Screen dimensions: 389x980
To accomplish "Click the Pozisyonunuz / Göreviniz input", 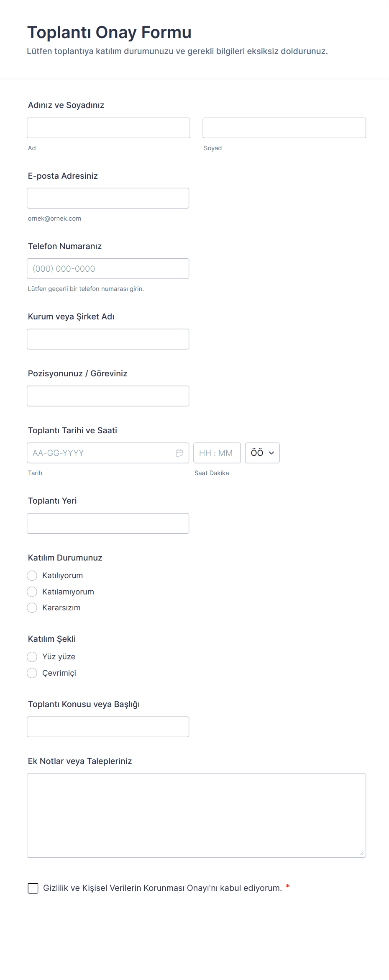I will click(108, 396).
